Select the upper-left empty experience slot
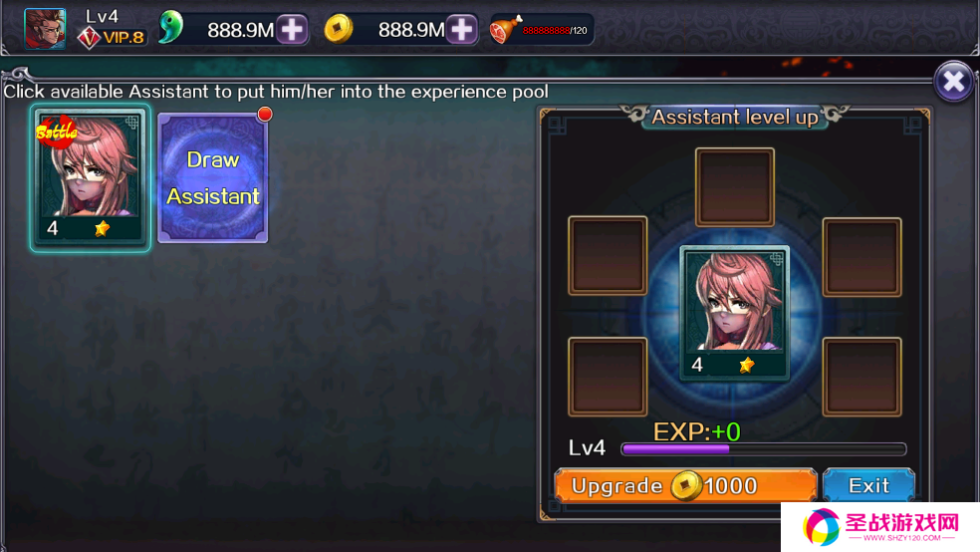 (x=608, y=256)
